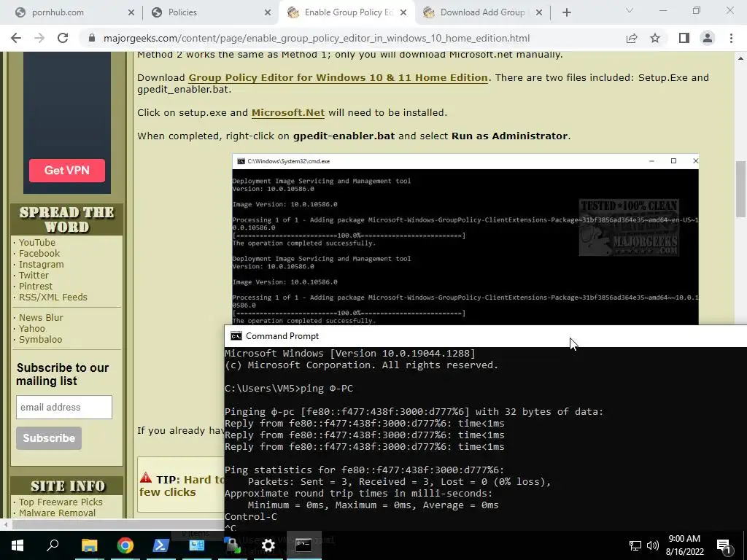
Task: Click the Get VPN button
Action: [x=66, y=171]
